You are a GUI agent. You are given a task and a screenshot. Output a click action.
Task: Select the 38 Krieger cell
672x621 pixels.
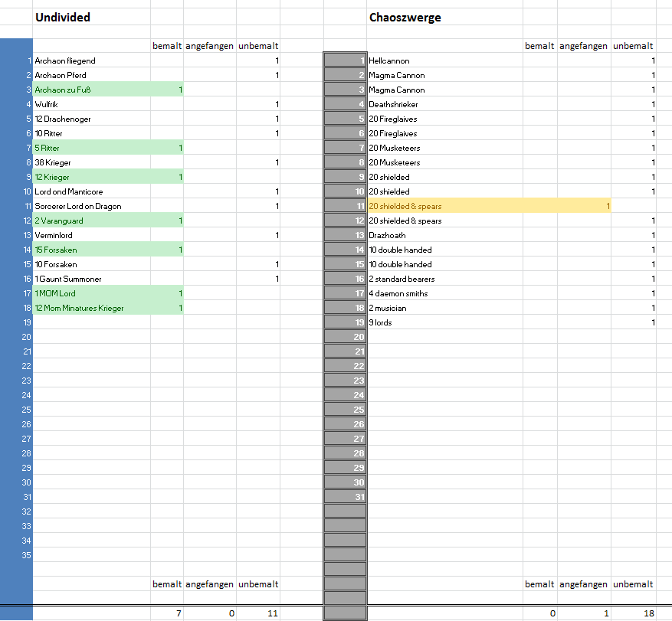tap(92, 163)
